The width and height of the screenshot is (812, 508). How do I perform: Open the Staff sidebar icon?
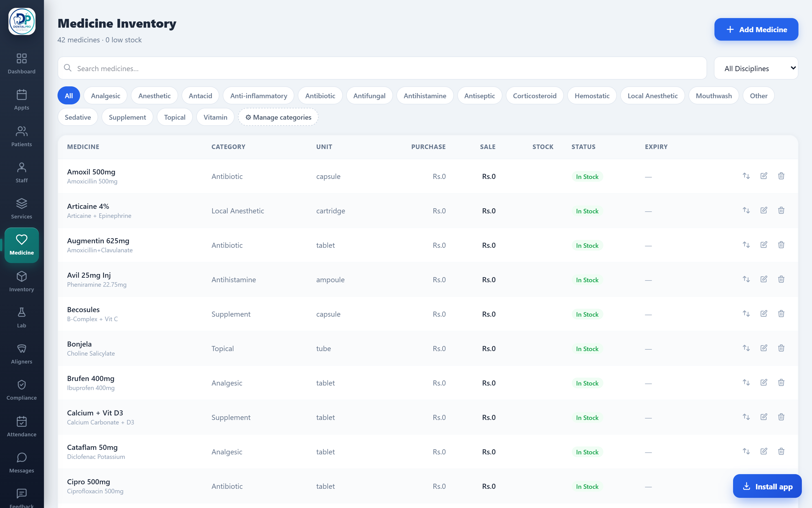click(x=21, y=167)
